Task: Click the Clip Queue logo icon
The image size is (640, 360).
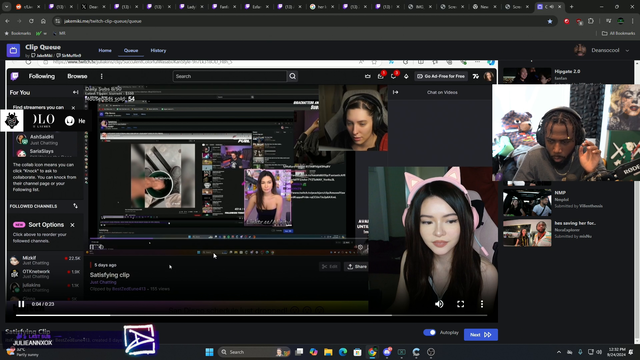Action: coord(13,51)
